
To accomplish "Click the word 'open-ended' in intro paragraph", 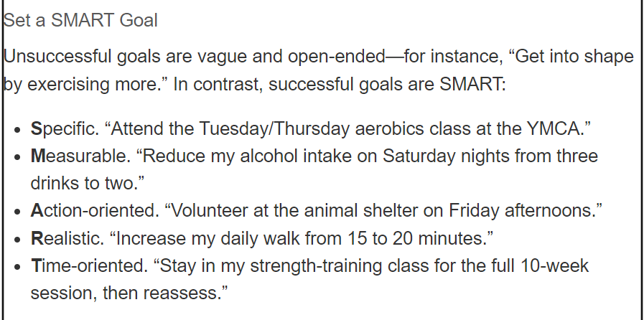I will click(x=337, y=57).
